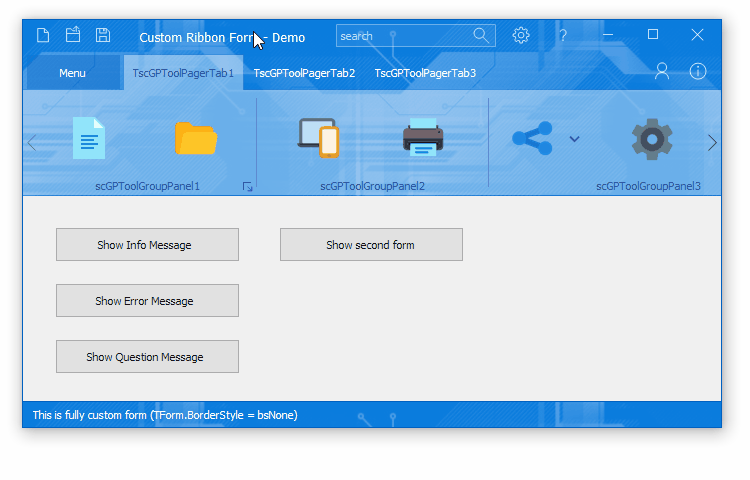750x480 pixels.
Task: Switch to TscGPToolPagerTab3 tab
Action: coord(425,73)
